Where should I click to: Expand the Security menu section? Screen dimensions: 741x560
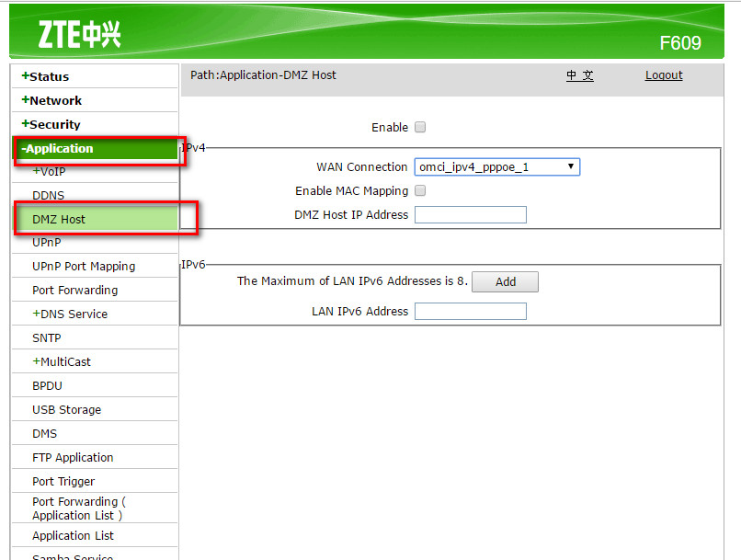51,125
